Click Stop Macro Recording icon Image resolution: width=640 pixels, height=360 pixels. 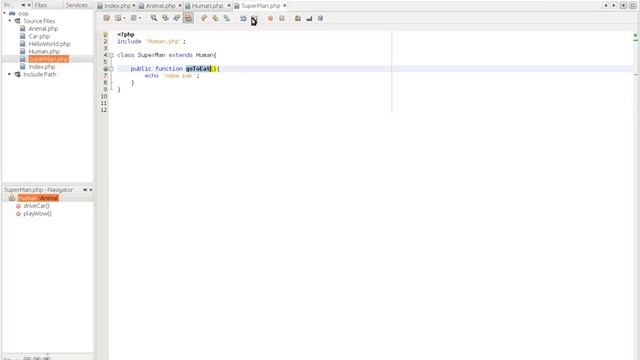pyautogui.click(x=282, y=18)
